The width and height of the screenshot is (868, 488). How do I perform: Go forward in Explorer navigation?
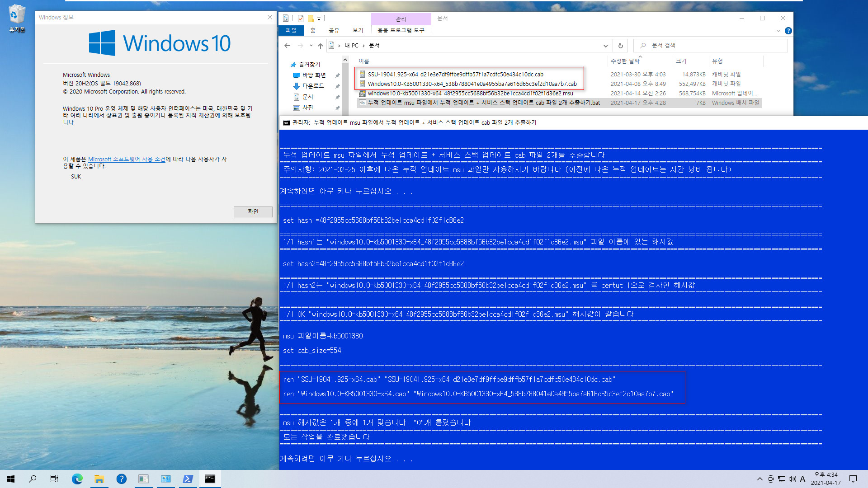click(300, 46)
